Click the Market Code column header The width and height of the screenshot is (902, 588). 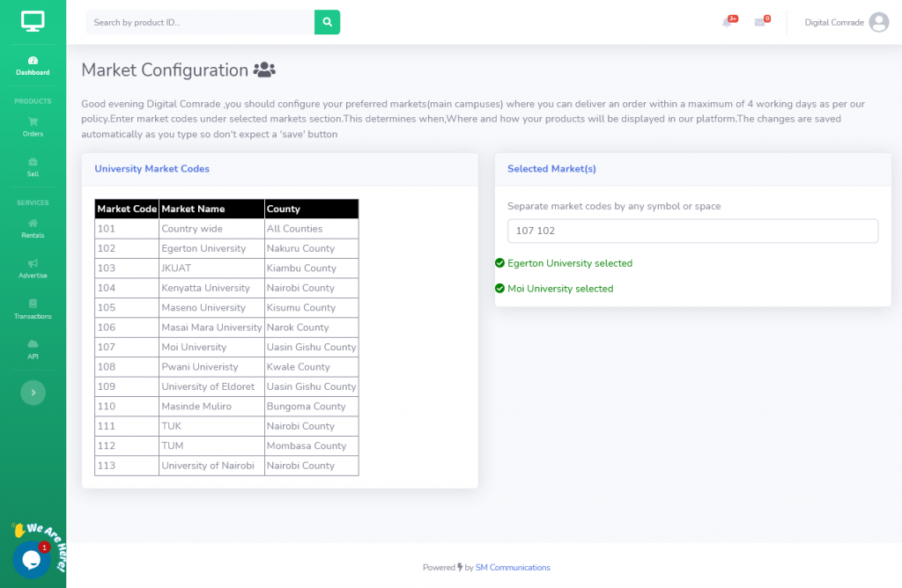click(127, 209)
